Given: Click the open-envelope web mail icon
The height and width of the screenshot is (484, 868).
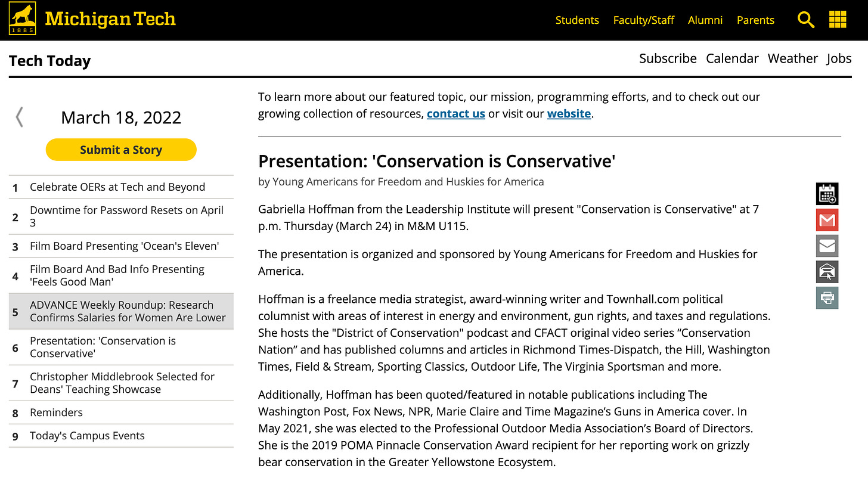Looking at the screenshot, I should (x=827, y=272).
